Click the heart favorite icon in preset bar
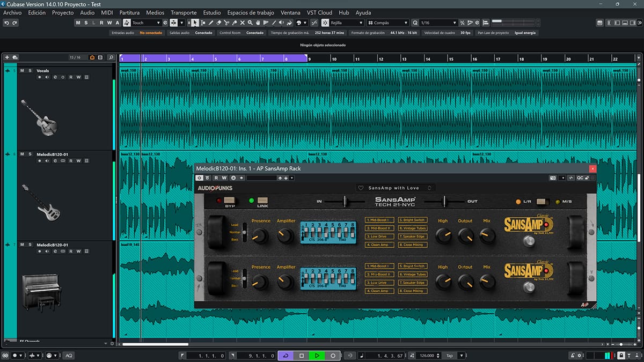Viewport: 644px width, 362px height. pos(361,188)
